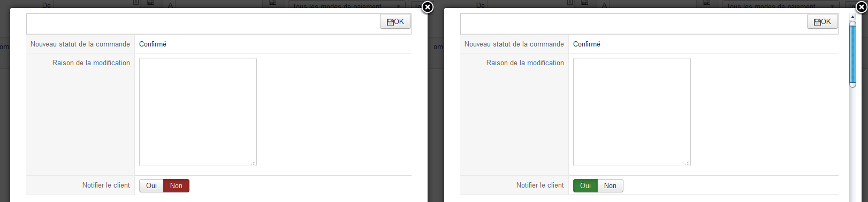Screen dimensions: 868x202
Task: Select Non for Notifier le client, right dialog
Action: [x=610, y=186]
